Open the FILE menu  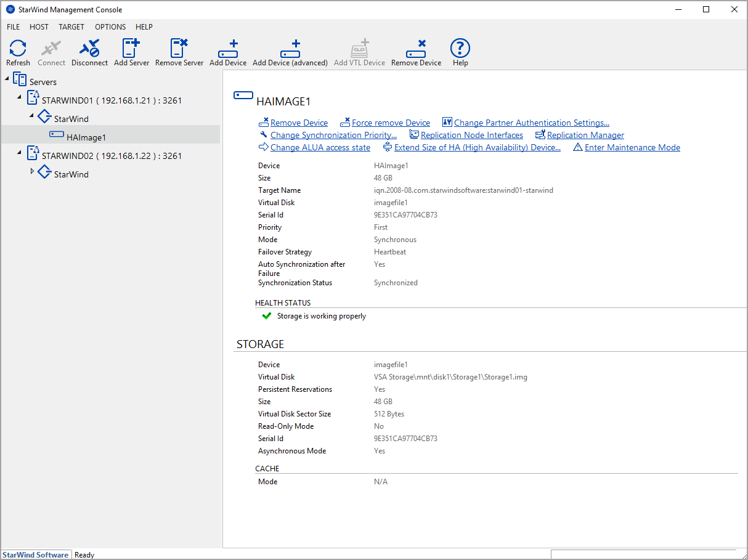click(13, 27)
